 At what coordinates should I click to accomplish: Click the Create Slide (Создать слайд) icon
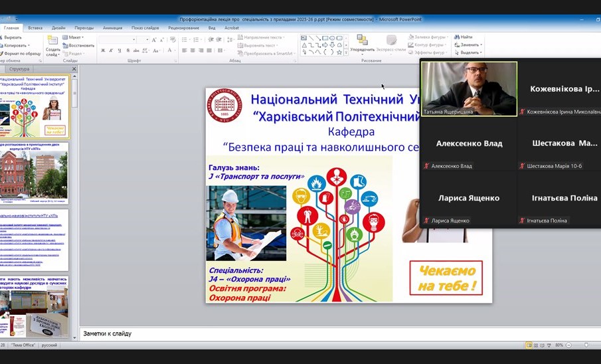coord(52,41)
